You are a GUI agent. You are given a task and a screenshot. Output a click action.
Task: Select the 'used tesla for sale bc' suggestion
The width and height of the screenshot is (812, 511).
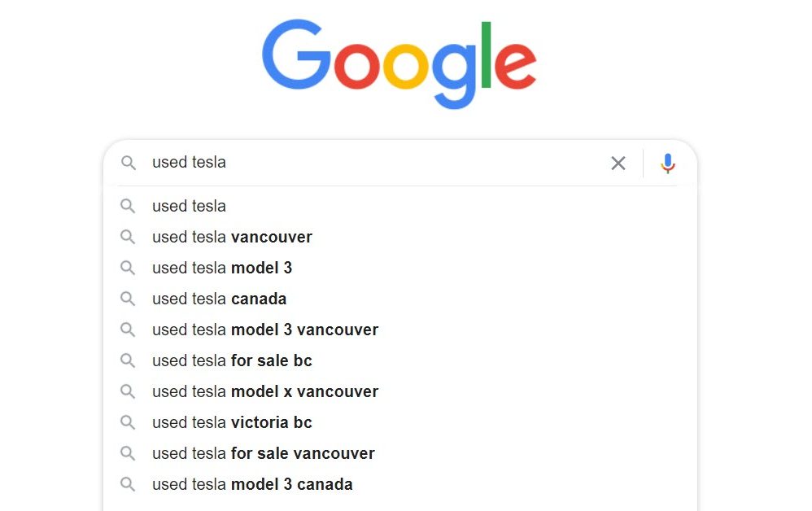232,360
